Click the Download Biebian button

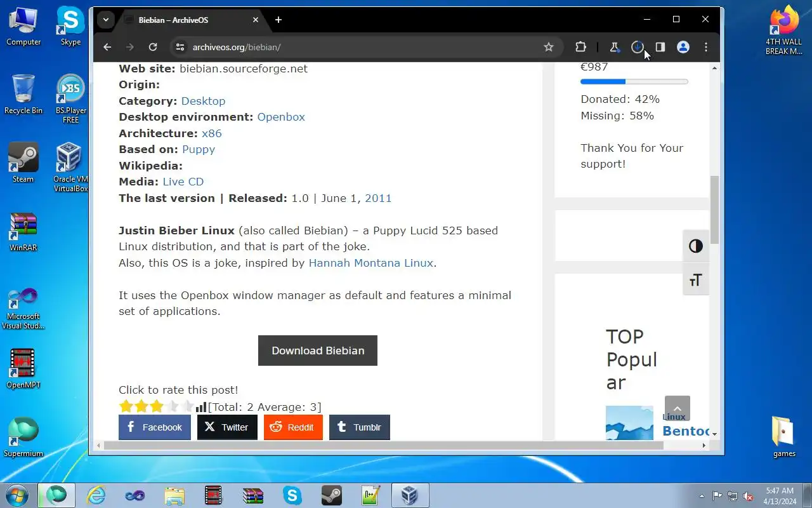coord(318,351)
